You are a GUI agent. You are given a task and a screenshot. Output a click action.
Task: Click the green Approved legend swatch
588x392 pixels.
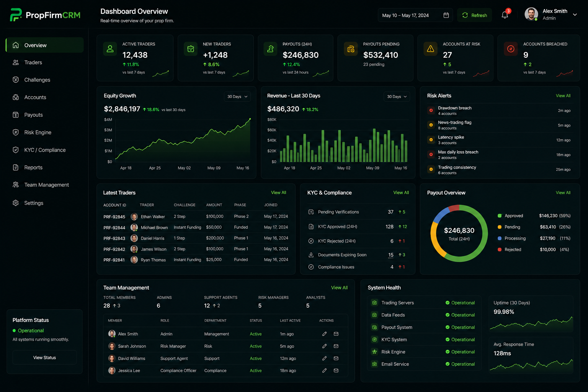point(500,216)
